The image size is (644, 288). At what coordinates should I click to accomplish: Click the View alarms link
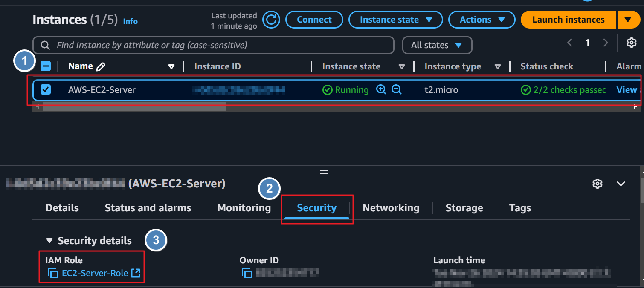pyautogui.click(x=628, y=90)
